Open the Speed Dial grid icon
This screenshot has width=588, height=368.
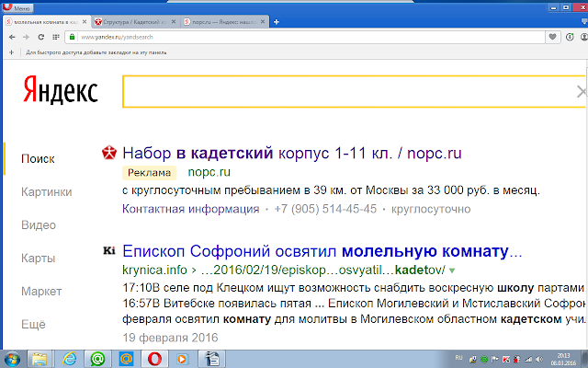56,37
